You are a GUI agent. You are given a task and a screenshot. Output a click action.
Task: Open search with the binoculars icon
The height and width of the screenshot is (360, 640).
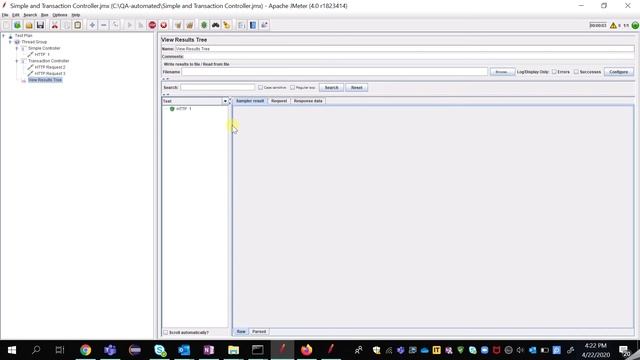pyautogui.click(x=216, y=25)
